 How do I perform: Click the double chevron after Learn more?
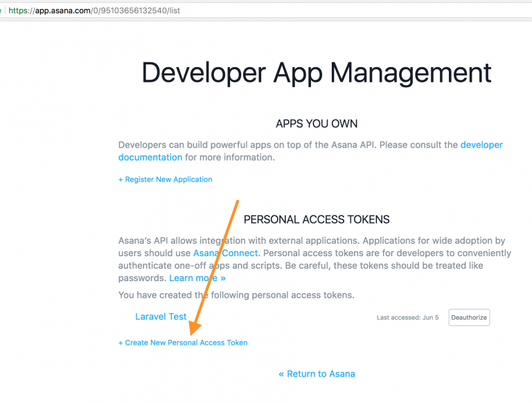pos(222,278)
